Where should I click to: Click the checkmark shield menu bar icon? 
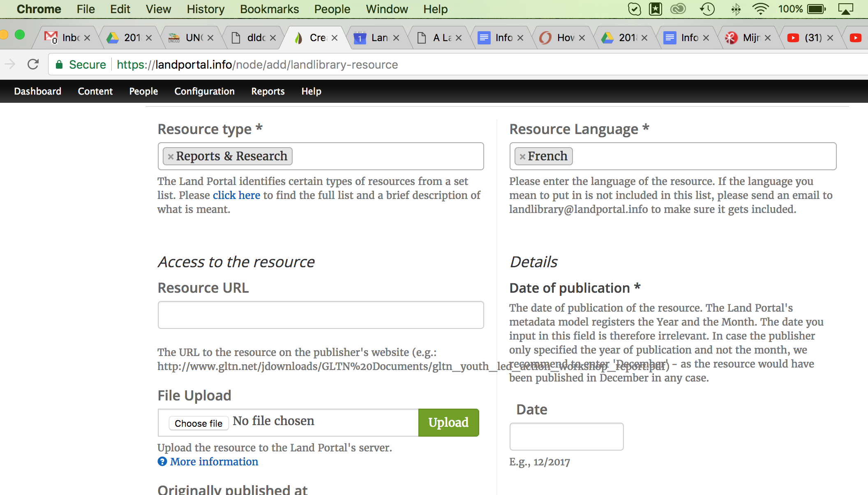[635, 9]
